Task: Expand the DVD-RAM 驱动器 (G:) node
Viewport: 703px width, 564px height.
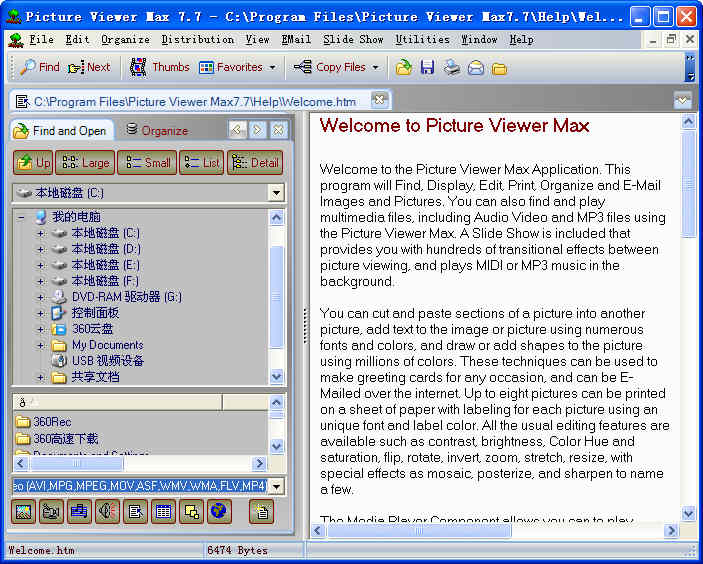Action: (x=40, y=297)
